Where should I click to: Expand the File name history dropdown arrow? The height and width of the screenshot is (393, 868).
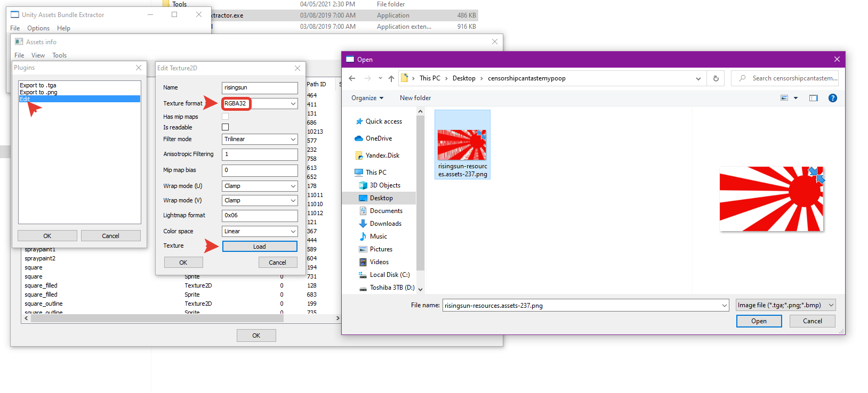725,306
